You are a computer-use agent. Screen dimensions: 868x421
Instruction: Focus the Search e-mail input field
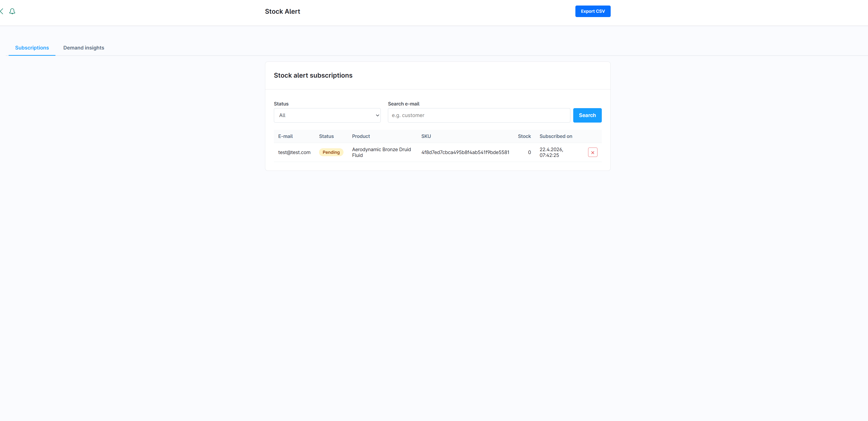(x=478, y=115)
